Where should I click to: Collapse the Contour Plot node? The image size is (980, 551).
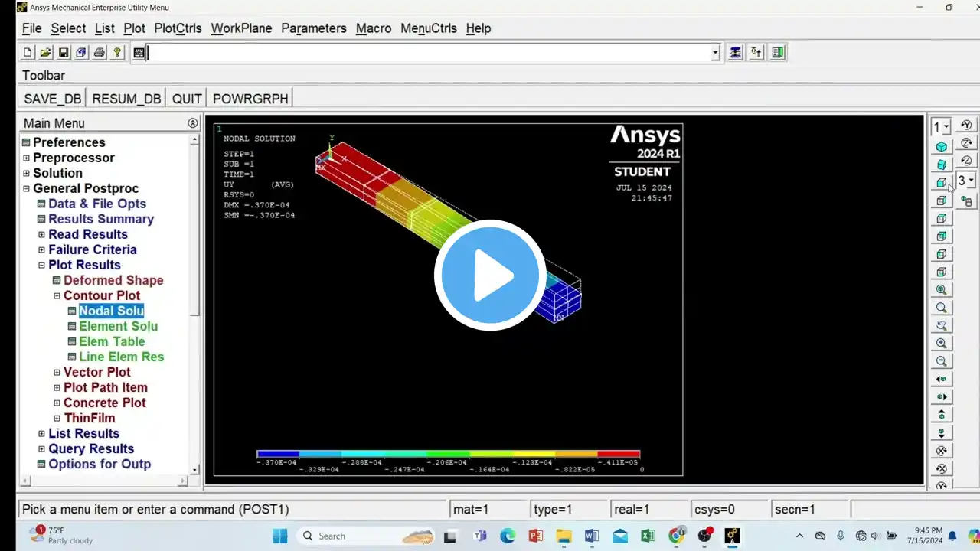click(x=57, y=296)
